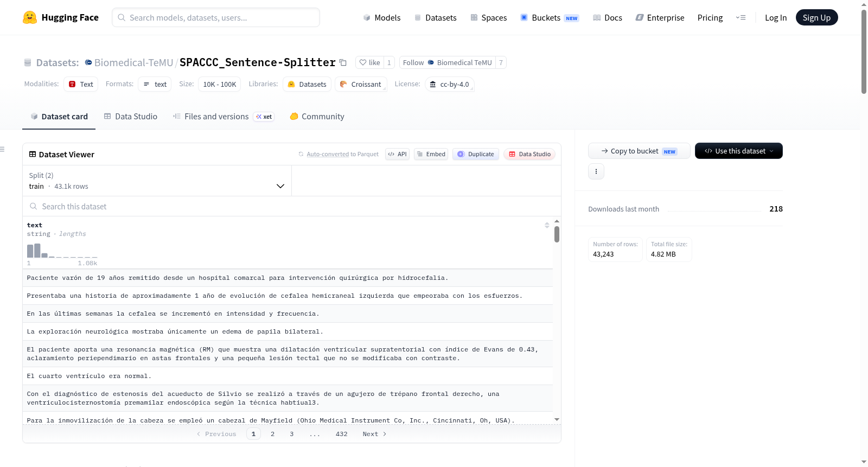
Task: Click viewer scrollbar down arrow
Action: point(557,419)
